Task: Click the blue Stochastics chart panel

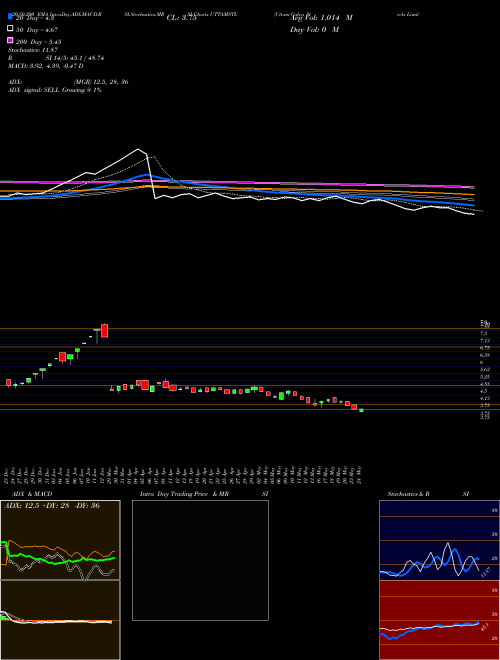Action: tap(439, 540)
